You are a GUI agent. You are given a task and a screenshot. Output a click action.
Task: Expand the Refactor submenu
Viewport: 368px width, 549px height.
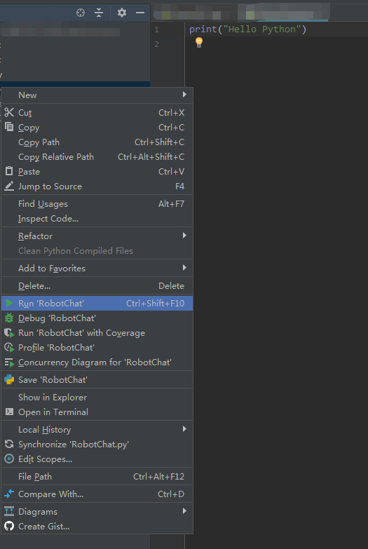pos(97,236)
